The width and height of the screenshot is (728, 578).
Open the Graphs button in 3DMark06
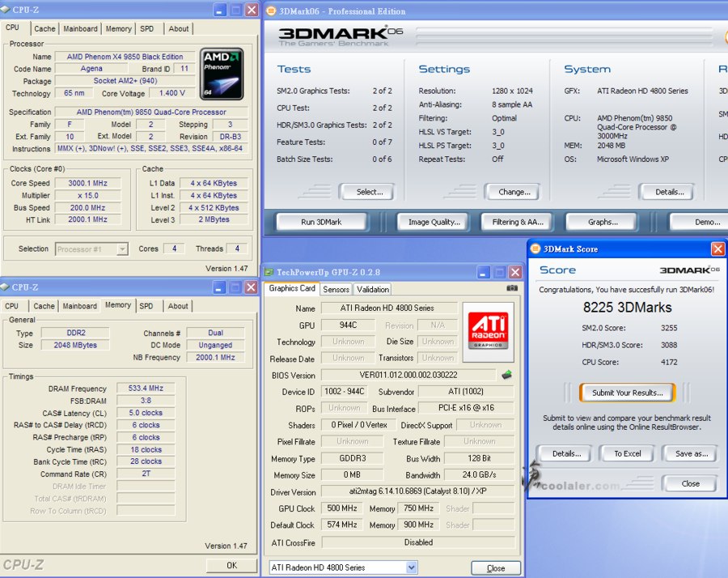click(603, 222)
